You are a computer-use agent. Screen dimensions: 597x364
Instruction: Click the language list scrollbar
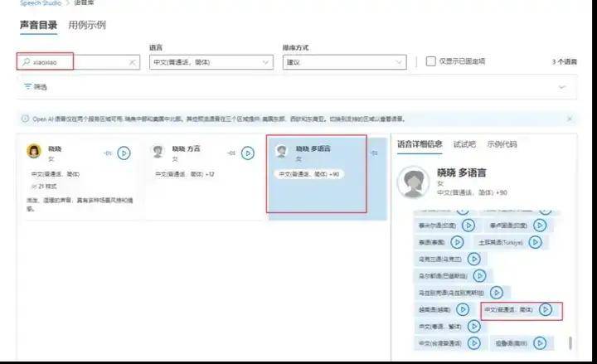(x=570, y=342)
